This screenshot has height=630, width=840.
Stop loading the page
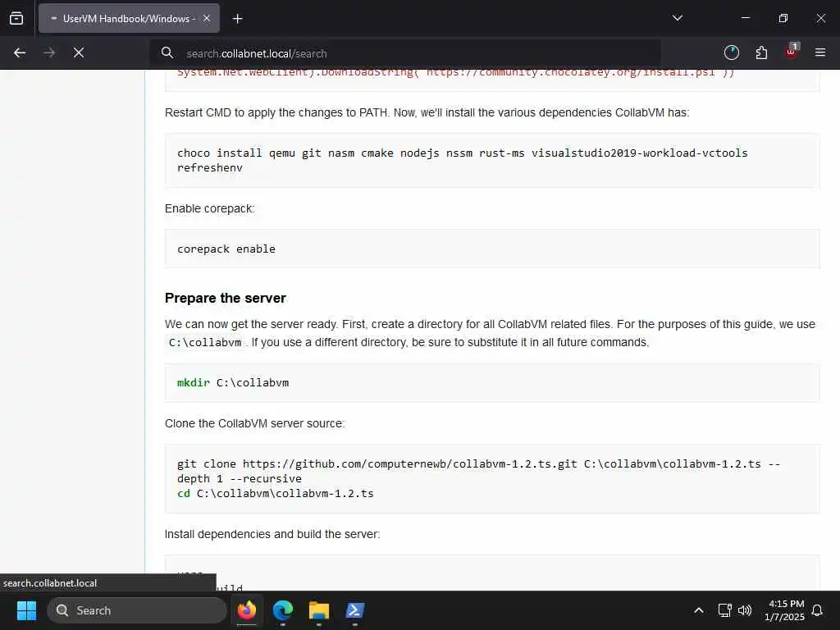click(x=79, y=52)
